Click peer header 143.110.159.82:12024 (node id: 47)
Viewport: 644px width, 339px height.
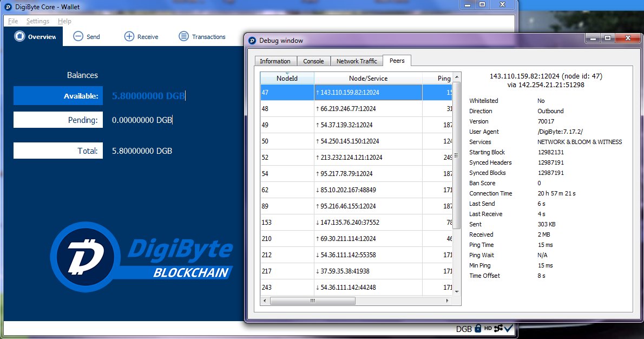pyautogui.click(x=546, y=76)
